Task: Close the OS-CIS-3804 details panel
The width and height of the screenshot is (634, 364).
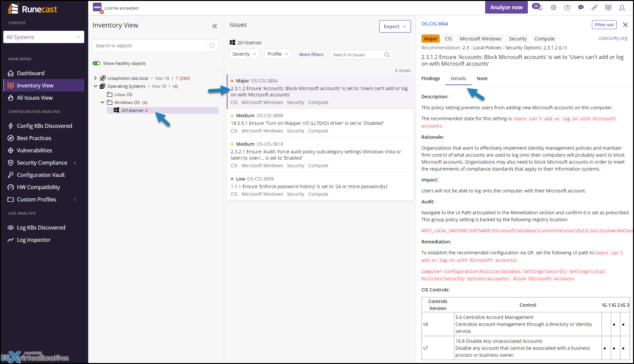Action: point(625,25)
